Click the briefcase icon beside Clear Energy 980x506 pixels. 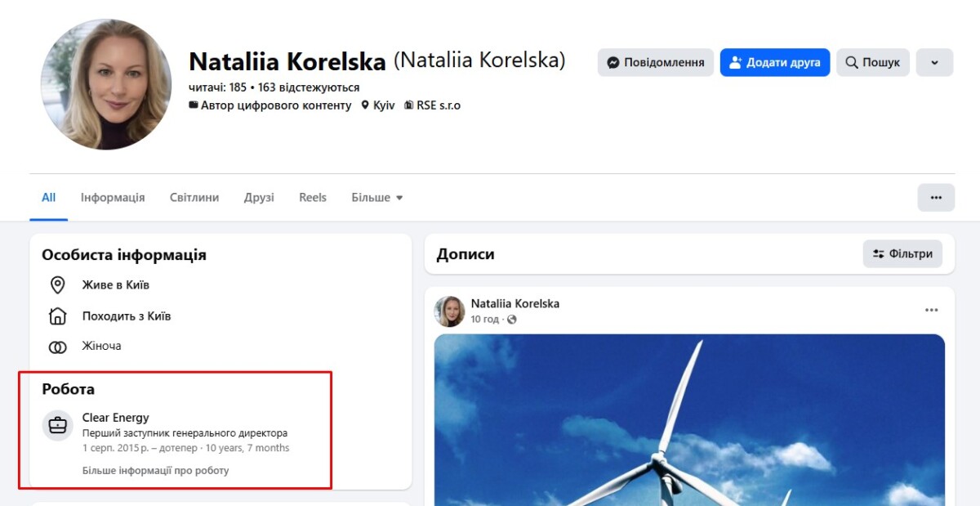coord(57,426)
